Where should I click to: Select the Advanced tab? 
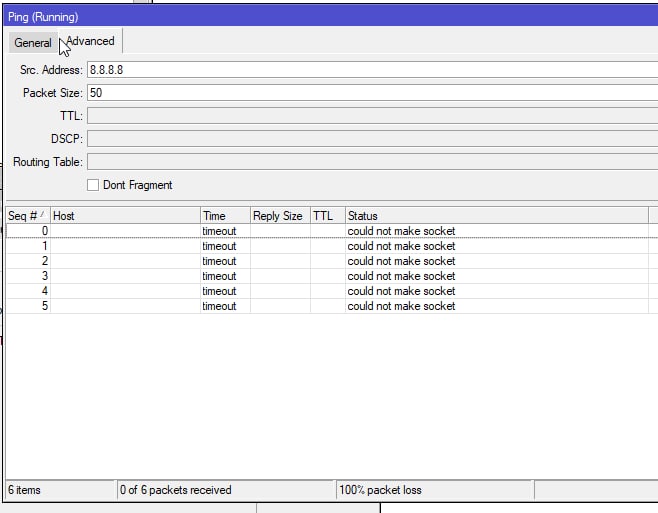coord(90,41)
